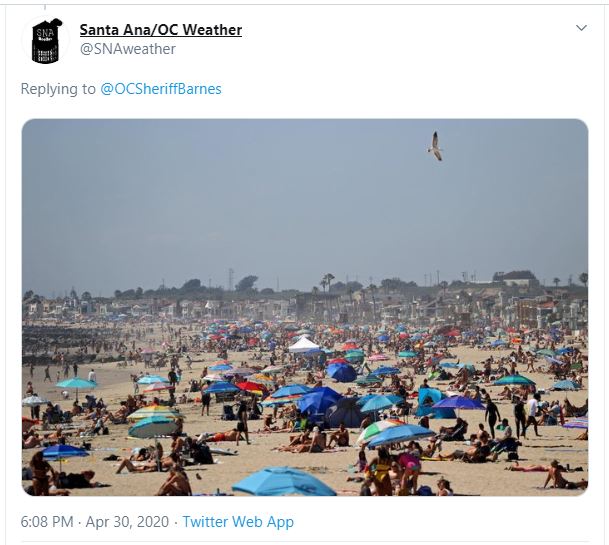Image resolution: width=609 pixels, height=545 pixels.
Task: Open the crowded beach photo
Action: pyautogui.click(x=305, y=307)
